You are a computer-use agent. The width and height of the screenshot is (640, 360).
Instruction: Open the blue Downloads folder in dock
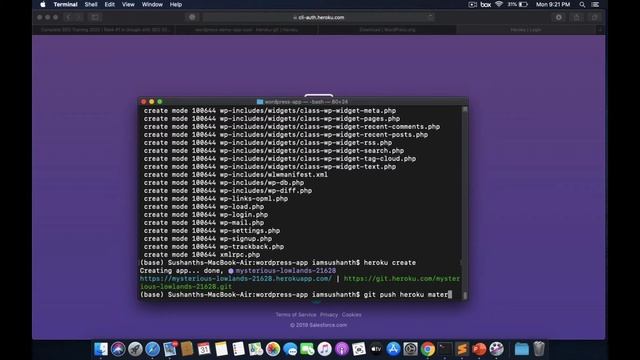click(x=522, y=349)
